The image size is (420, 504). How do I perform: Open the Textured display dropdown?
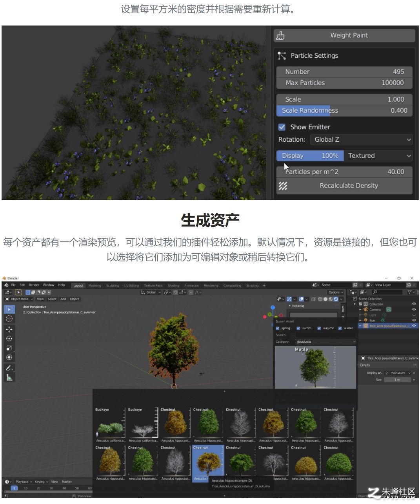click(378, 155)
